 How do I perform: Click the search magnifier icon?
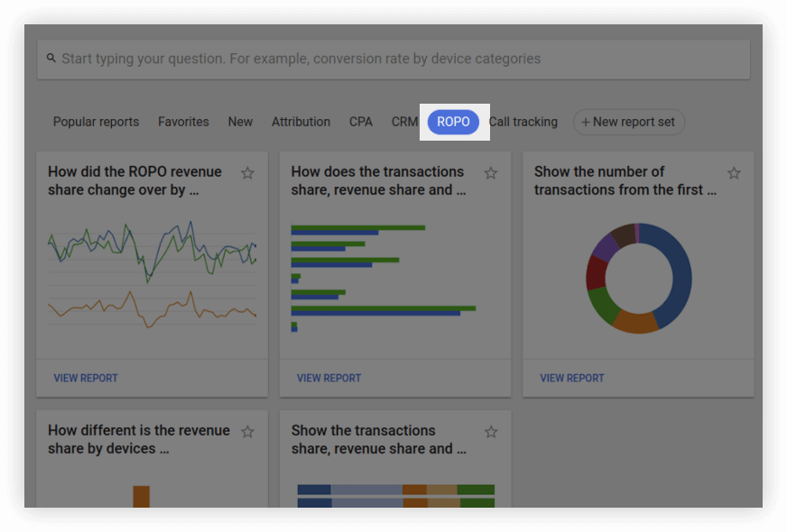point(51,59)
